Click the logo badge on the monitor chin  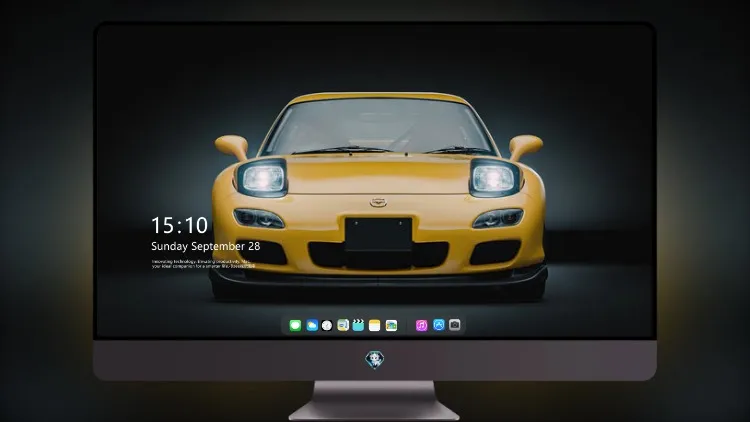pyautogui.click(x=375, y=360)
